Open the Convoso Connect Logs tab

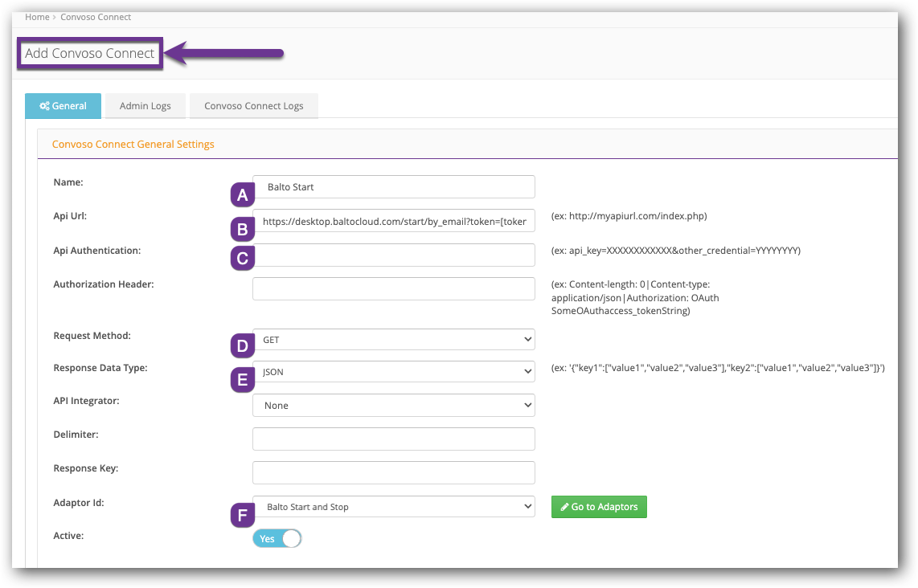point(253,106)
